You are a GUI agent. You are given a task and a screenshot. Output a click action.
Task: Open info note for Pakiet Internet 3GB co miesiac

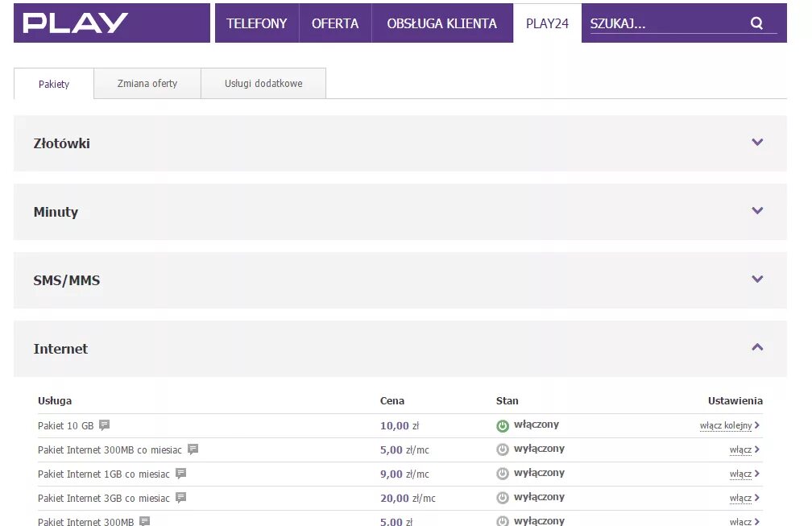click(180, 498)
